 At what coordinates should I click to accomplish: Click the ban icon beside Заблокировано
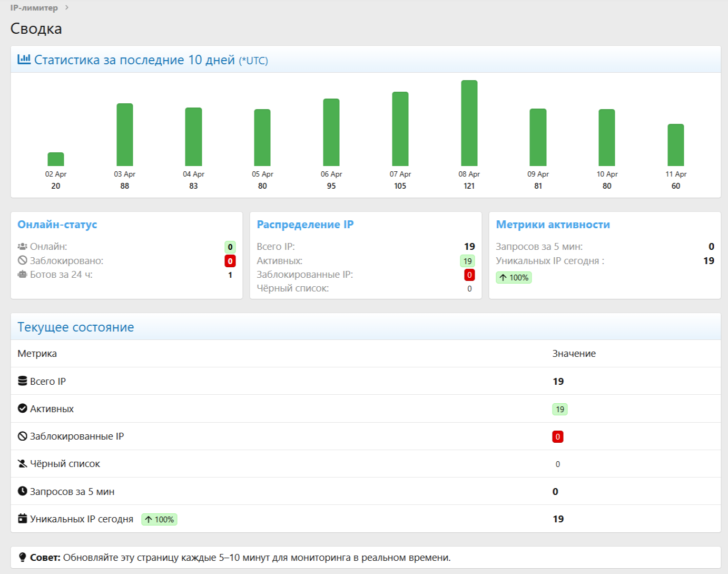tap(22, 260)
